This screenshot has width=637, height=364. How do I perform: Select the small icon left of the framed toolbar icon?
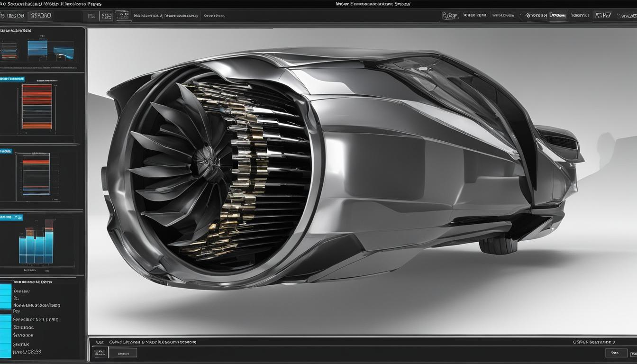[91, 16]
